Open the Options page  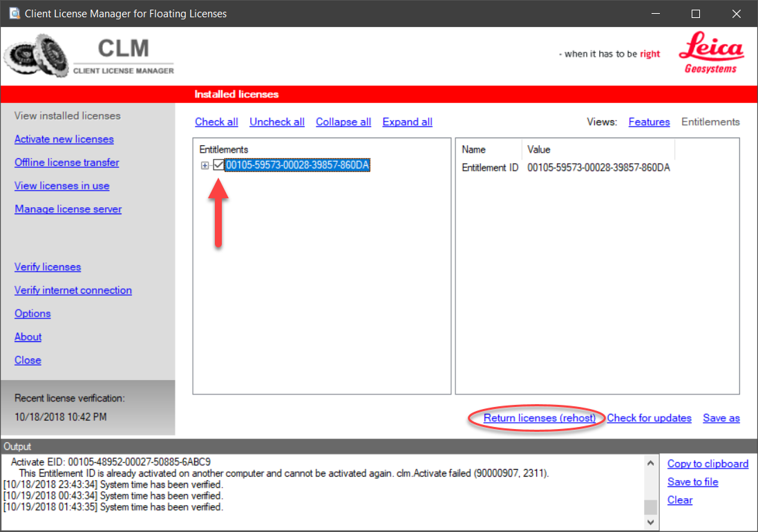point(32,313)
